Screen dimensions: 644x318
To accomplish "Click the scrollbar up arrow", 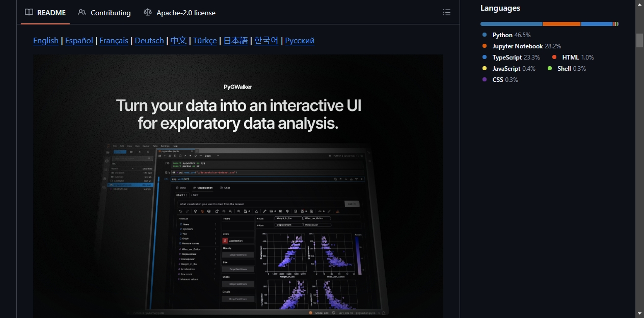I will [640, 4].
